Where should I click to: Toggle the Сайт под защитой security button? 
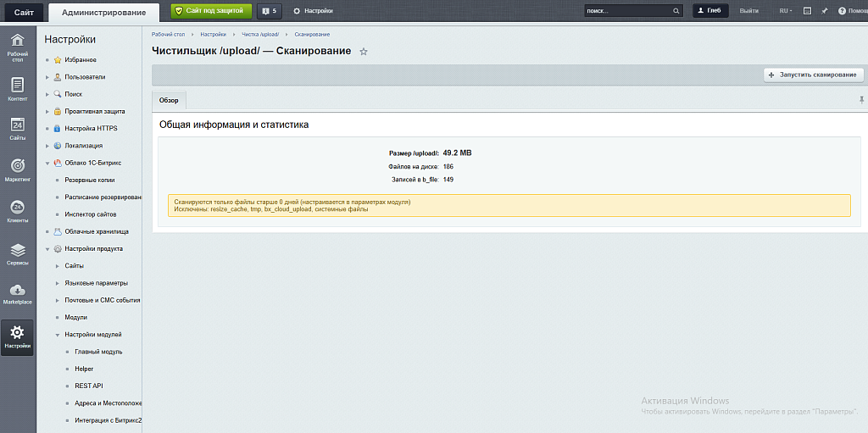(x=211, y=11)
